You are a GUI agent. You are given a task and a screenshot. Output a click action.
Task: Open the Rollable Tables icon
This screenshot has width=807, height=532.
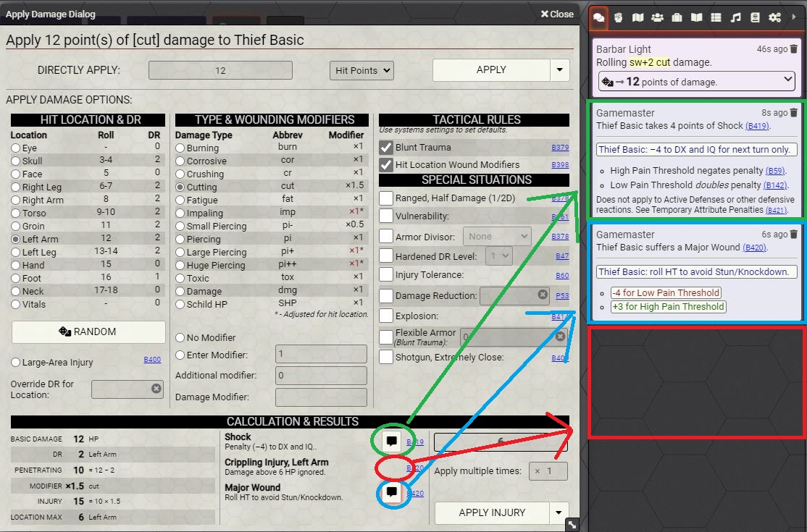(x=714, y=17)
